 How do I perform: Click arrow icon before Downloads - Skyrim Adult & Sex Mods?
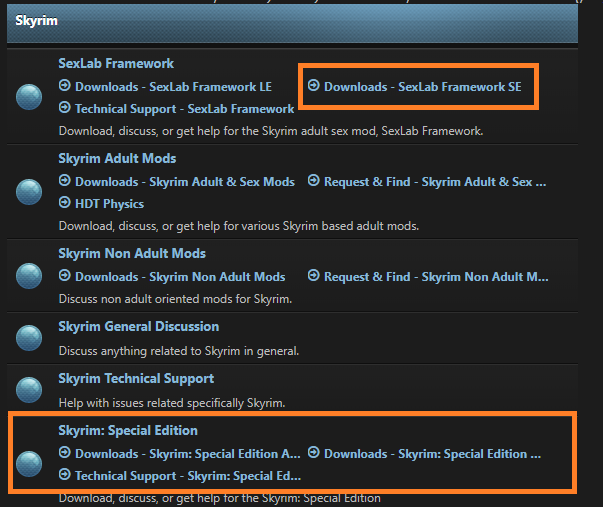[65, 180]
